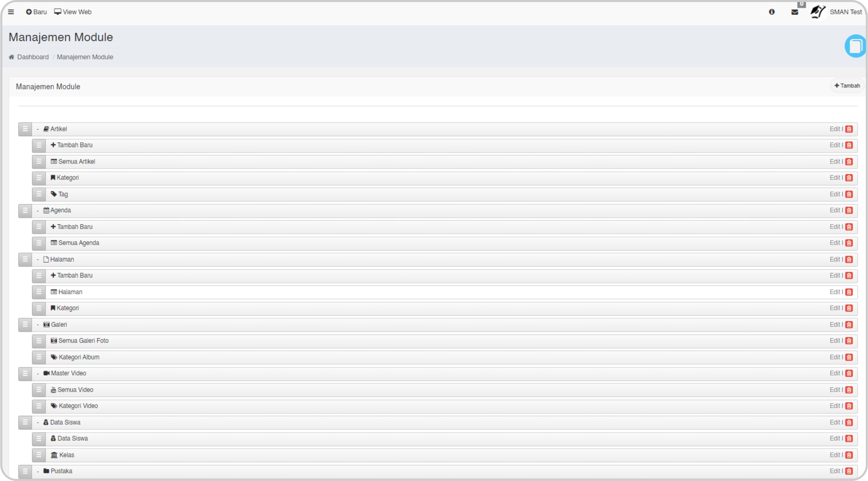This screenshot has height=481, width=868.
Task: Open the hamburger sidebar menu
Action: (11, 12)
